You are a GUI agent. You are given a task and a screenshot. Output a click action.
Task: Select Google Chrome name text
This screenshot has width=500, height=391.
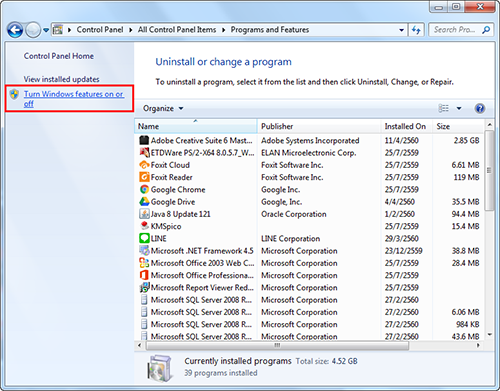[178, 189]
